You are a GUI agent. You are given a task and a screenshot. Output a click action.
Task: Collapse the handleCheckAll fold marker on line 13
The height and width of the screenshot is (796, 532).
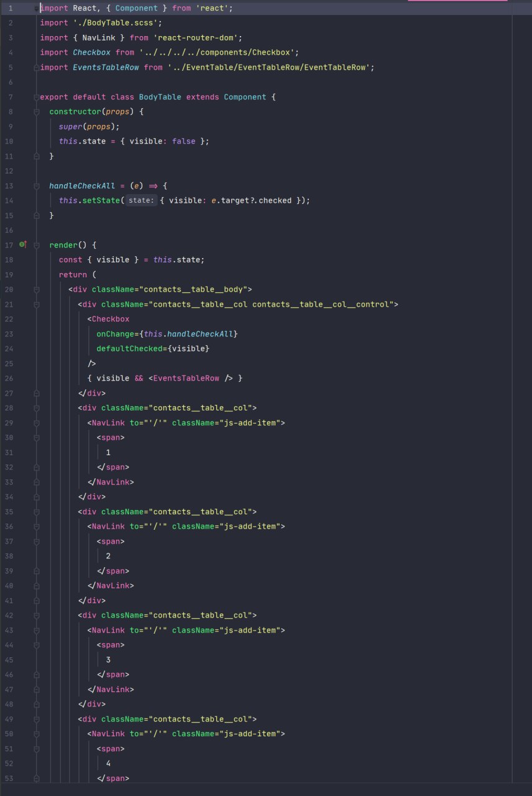(x=37, y=186)
